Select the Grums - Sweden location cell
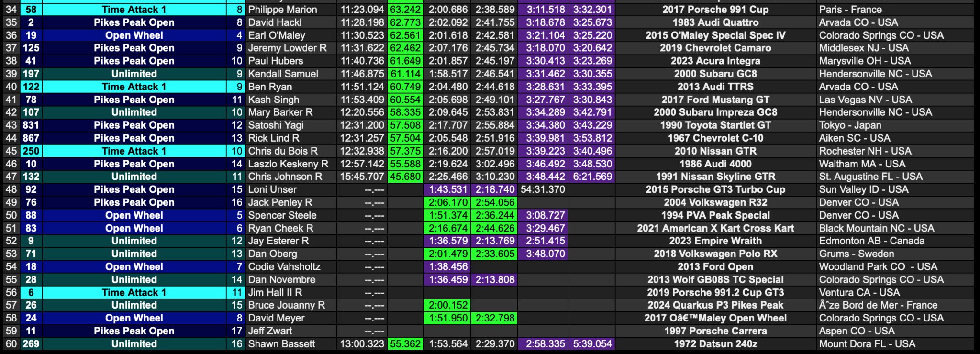 857,254
